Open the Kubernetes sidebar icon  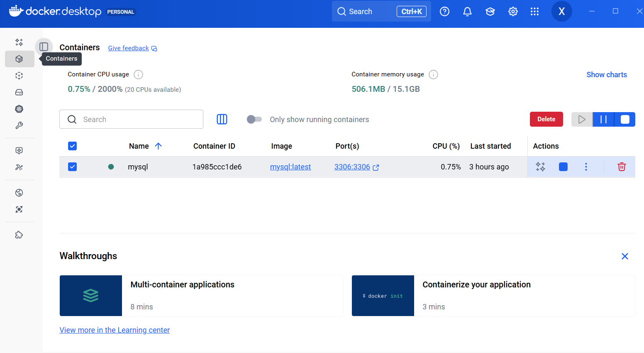point(19,109)
